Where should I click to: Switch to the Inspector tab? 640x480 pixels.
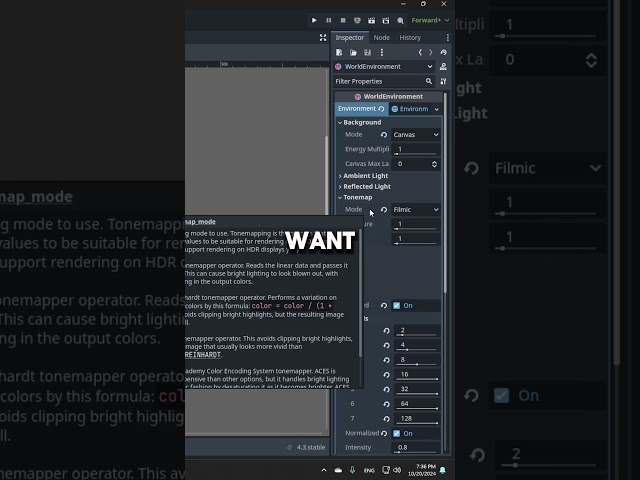coord(349,38)
